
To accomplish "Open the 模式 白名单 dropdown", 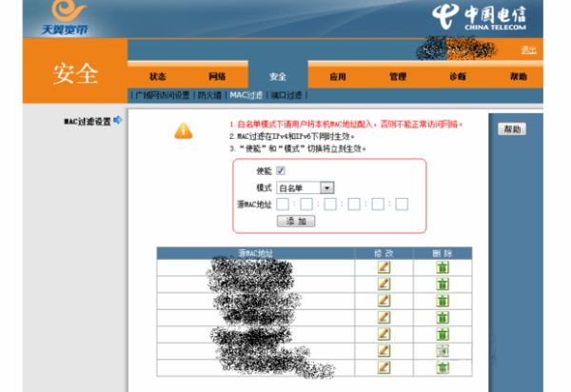I will pyautogui.click(x=327, y=187).
